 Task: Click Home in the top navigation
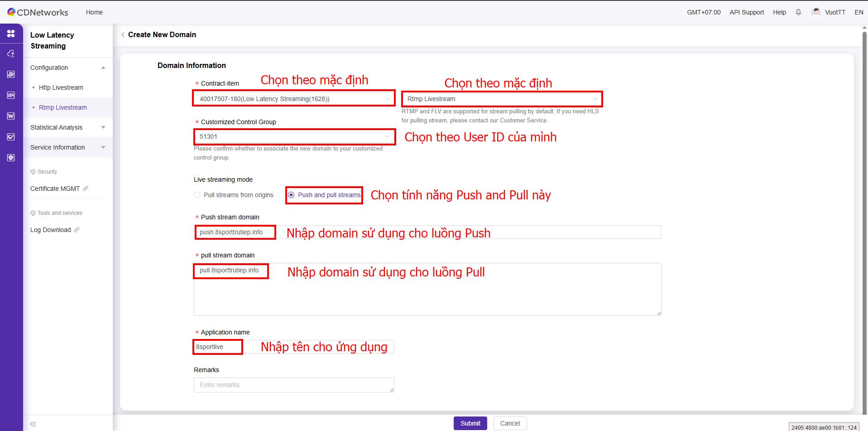click(x=94, y=12)
